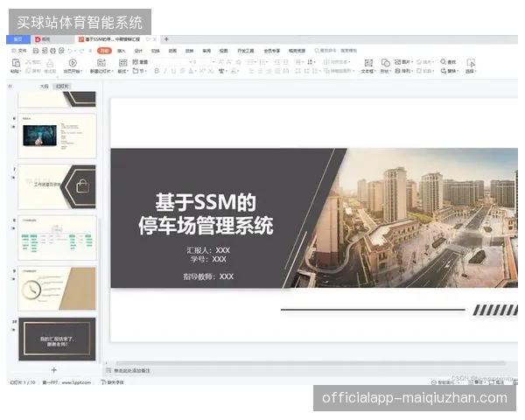Switch to the 稻壳 document tab

tap(52, 39)
